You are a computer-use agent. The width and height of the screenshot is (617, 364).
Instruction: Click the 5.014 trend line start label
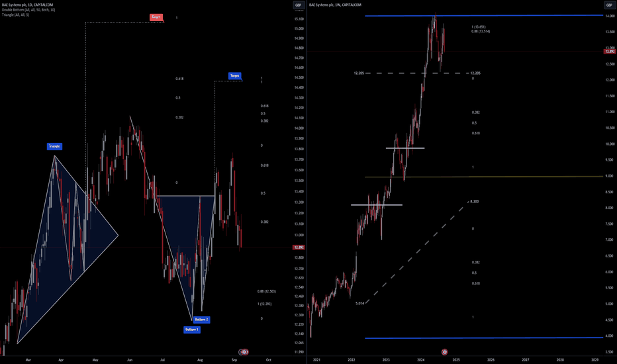pyautogui.click(x=359, y=303)
